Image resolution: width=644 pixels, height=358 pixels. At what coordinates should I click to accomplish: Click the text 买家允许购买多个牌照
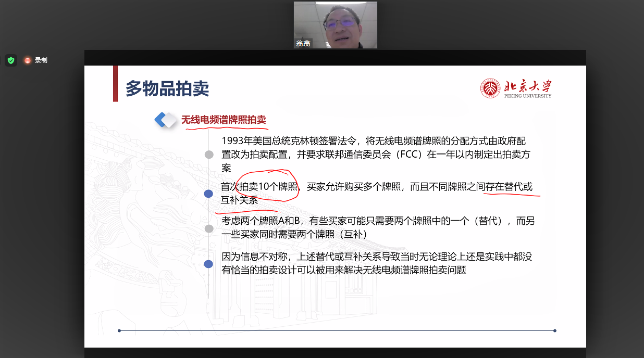[354, 187]
